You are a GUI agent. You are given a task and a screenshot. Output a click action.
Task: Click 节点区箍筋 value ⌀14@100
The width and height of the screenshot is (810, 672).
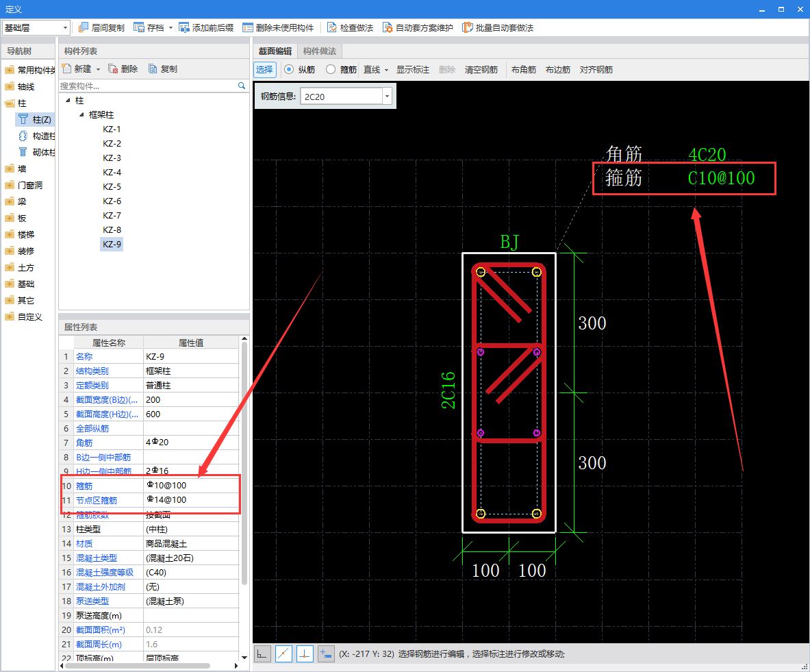coord(190,500)
